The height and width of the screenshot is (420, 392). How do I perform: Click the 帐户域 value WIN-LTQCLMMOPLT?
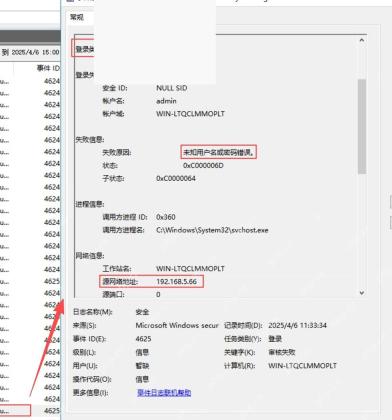coord(190,114)
